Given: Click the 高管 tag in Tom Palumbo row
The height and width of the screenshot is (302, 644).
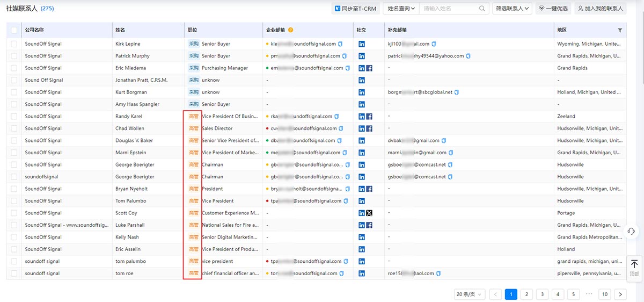Looking at the screenshot, I should (194, 201).
